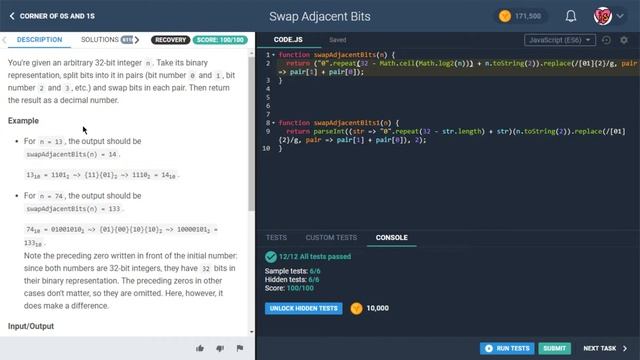Click the Score 100/100 badge
The image size is (640, 360).
220,40
